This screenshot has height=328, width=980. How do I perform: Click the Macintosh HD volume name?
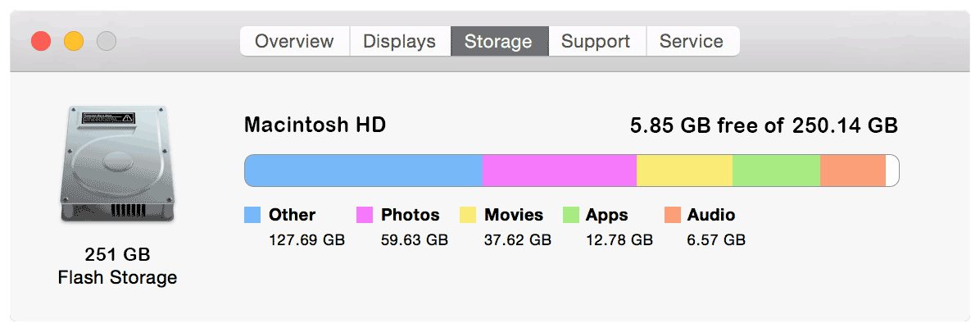[315, 125]
